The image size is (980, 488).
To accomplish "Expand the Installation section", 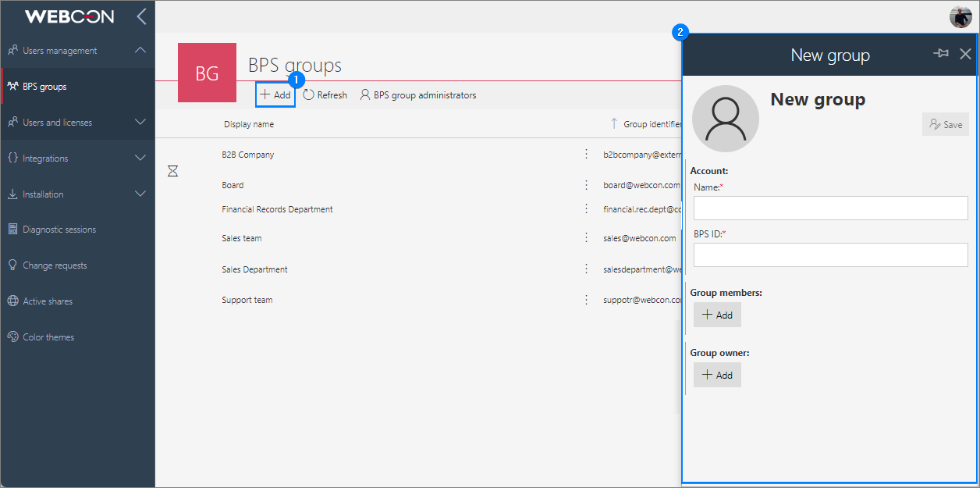I will tap(140, 194).
